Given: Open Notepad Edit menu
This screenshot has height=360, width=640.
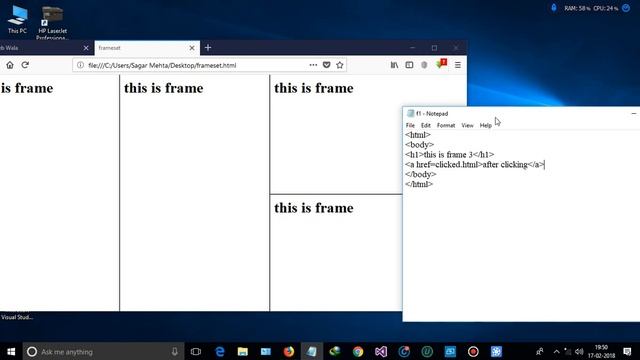Looking at the screenshot, I should coord(426,125).
